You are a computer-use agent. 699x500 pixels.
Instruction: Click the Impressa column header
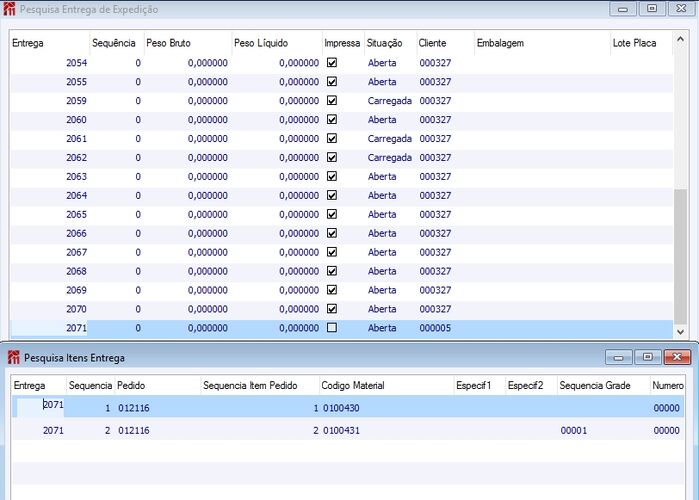pyautogui.click(x=343, y=43)
